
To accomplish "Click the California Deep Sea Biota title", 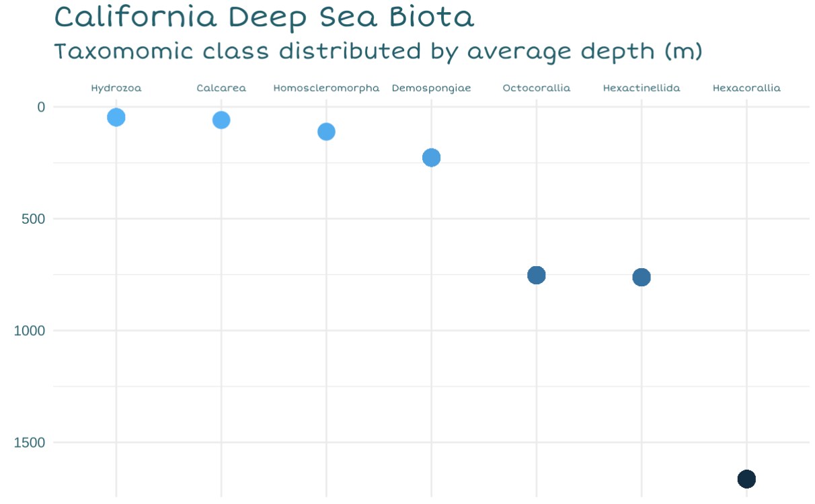I will point(264,17).
